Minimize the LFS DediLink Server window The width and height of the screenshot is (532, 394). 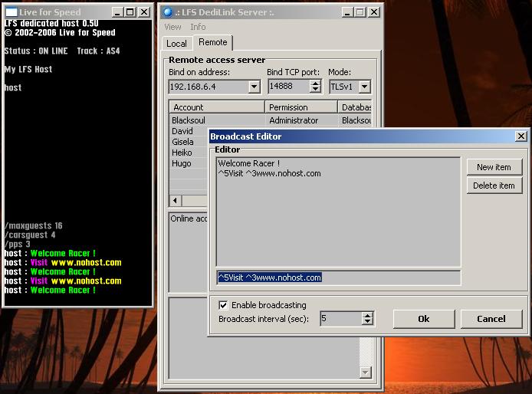[347, 12]
